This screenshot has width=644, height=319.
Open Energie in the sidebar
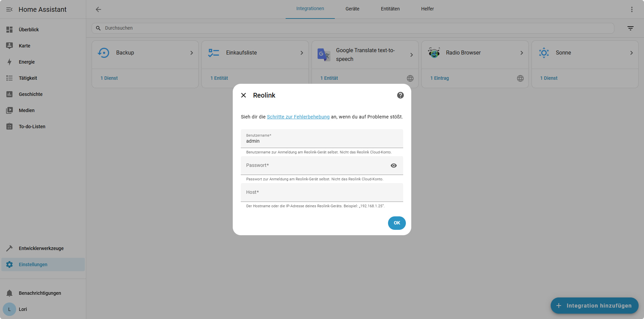43,62
